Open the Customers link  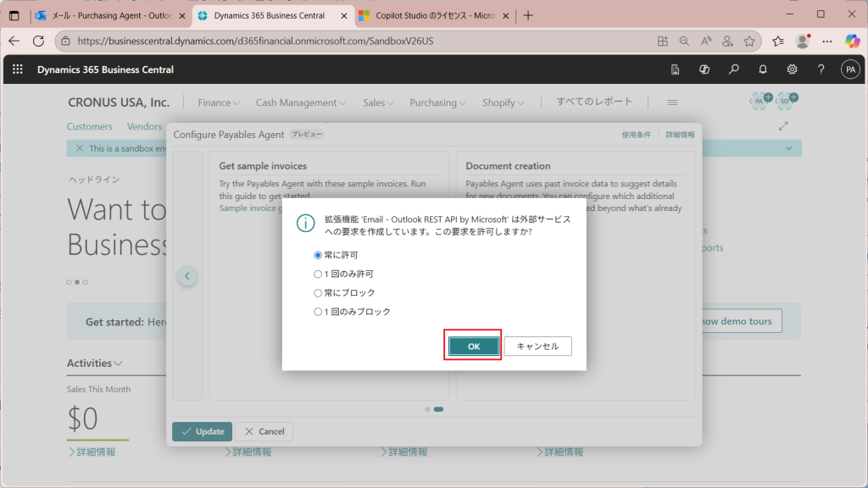90,126
